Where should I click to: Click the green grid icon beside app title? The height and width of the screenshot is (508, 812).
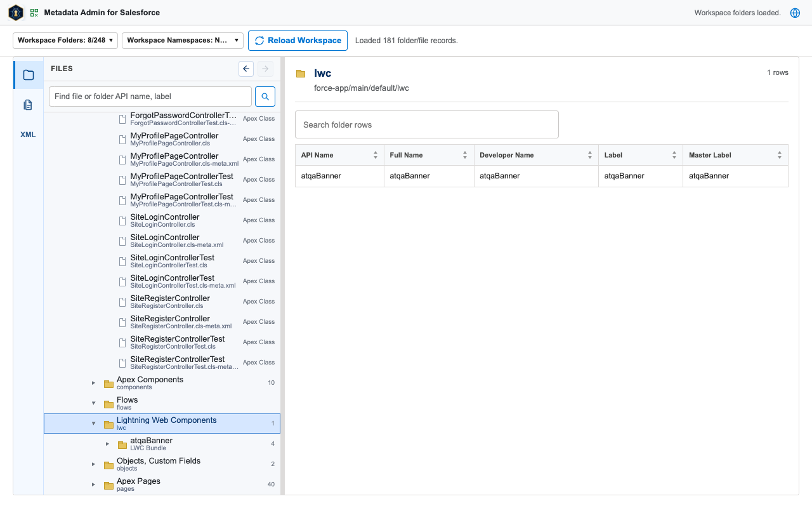click(34, 13)
